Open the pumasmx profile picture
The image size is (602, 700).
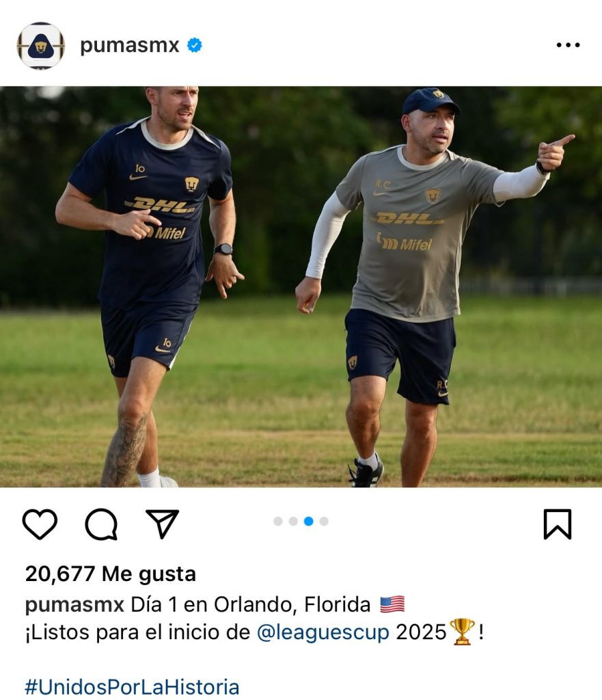pos(40,46)
